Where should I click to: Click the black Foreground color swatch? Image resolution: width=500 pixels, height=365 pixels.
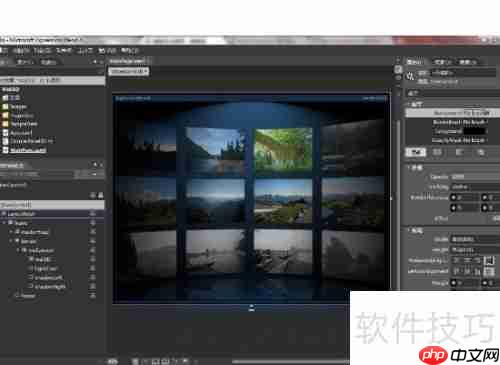pyautogui.click(x=474, y=131)
